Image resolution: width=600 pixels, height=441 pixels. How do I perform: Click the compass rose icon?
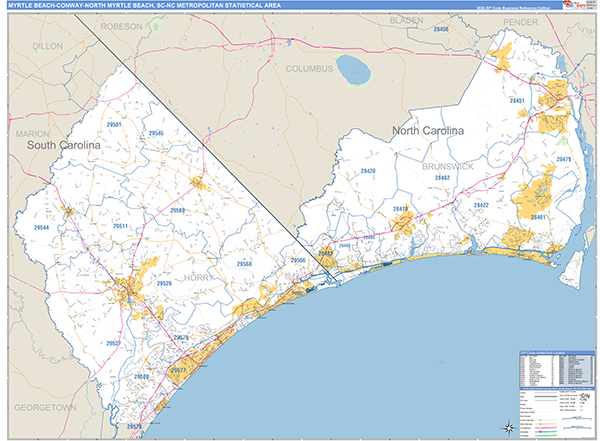(x=509, y=427)
